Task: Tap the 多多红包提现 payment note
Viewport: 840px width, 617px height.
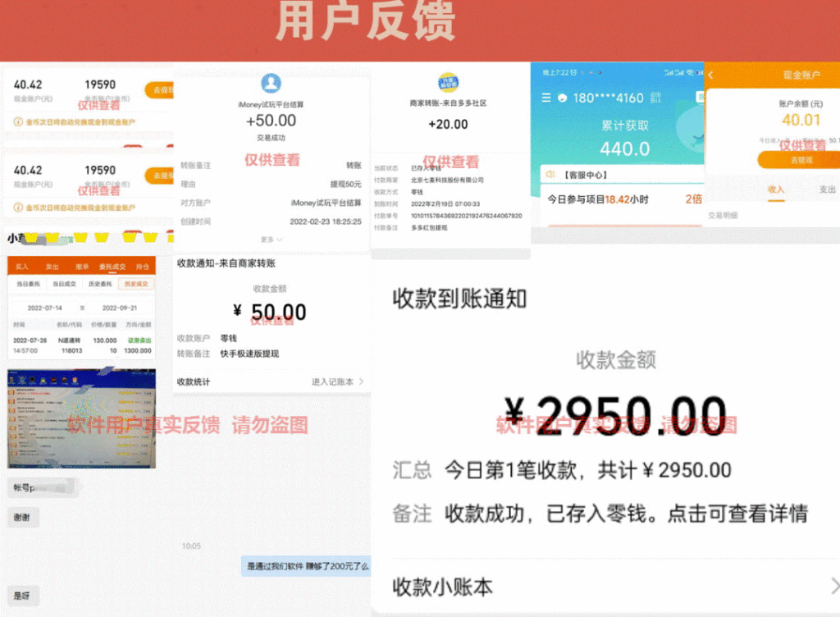Action: click(x=429, y=227)
